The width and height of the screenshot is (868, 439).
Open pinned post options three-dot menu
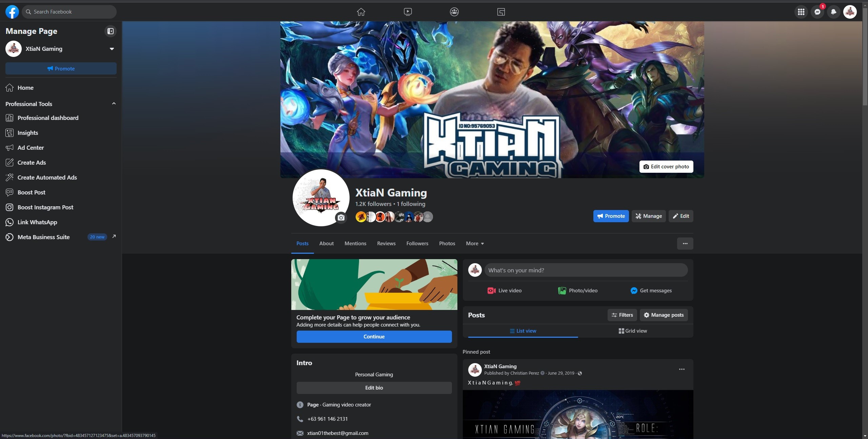[682, 369]
